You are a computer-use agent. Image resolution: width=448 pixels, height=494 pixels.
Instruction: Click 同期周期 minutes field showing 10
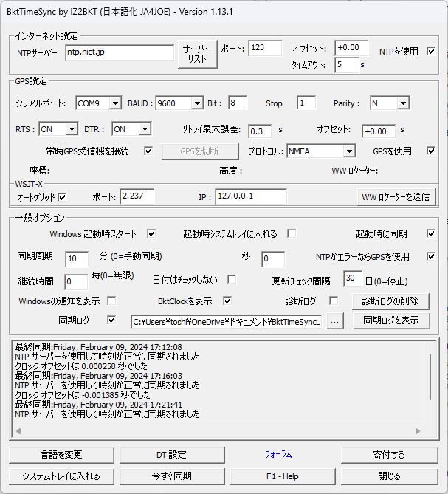pyautogui.click(x=77, y=259)
